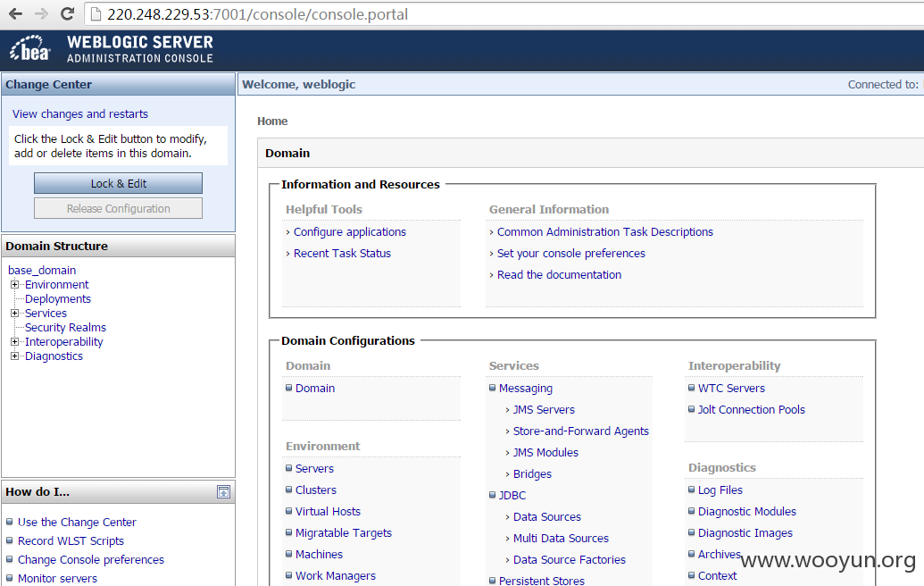Click the bullet icon beside Servers link
Image resolution: width=924 pixels, height=586 pixels.
coord(288,468)
